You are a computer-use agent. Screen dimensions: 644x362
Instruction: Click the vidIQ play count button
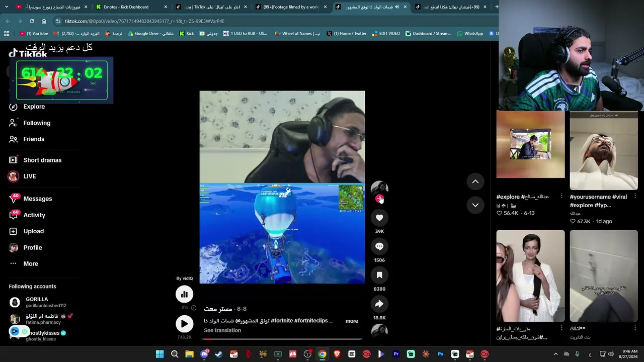(184, 324)
